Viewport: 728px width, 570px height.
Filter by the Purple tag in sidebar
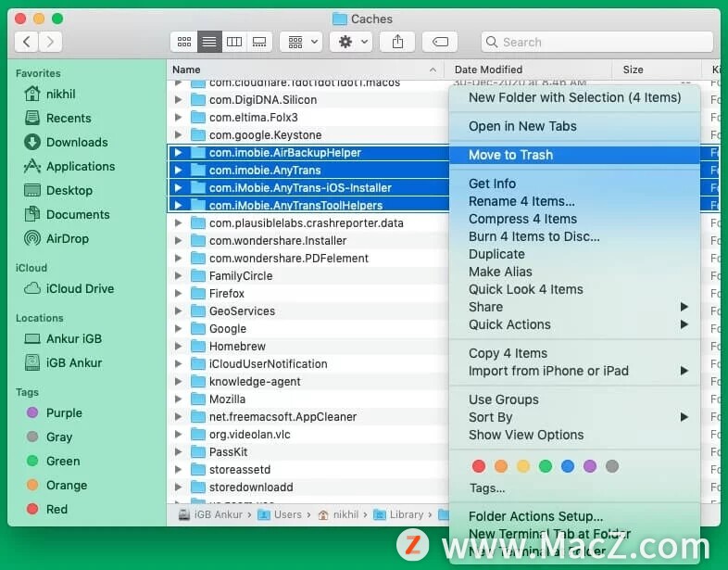click(x=55, y=413)
